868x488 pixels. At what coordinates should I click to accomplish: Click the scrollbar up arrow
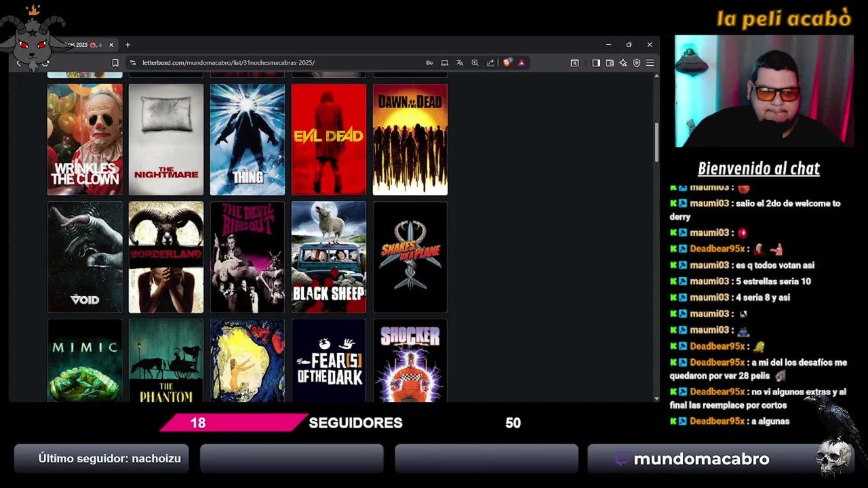pos(656,75)
